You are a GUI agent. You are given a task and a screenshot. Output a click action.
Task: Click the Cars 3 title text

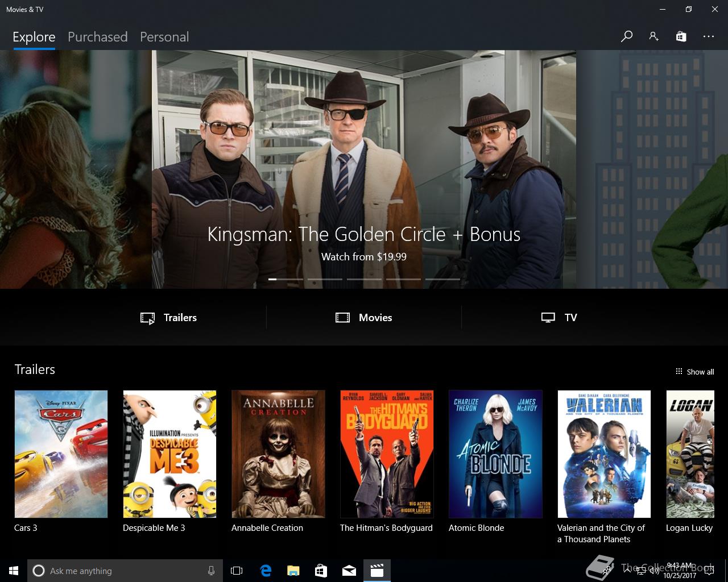point(26,528)
